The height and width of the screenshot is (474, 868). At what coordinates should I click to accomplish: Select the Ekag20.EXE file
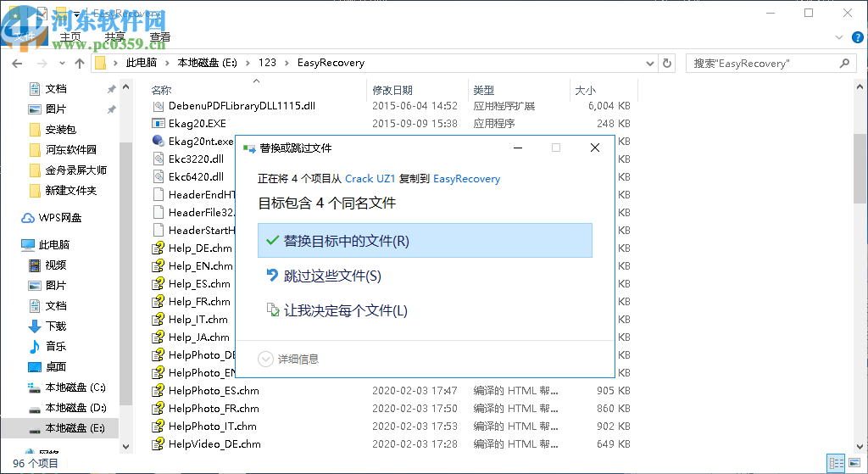coord(197,124)
